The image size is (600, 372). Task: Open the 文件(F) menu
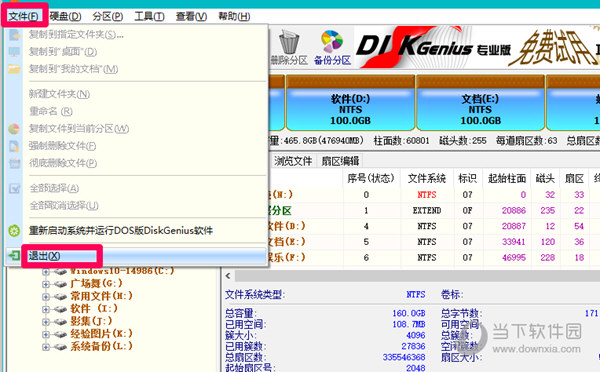click(x=24, y=16)
